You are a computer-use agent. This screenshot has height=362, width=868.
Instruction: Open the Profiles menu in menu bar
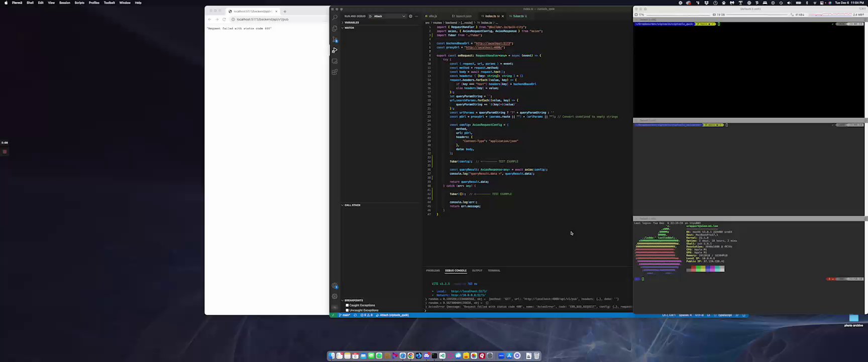tap(94, 3)
